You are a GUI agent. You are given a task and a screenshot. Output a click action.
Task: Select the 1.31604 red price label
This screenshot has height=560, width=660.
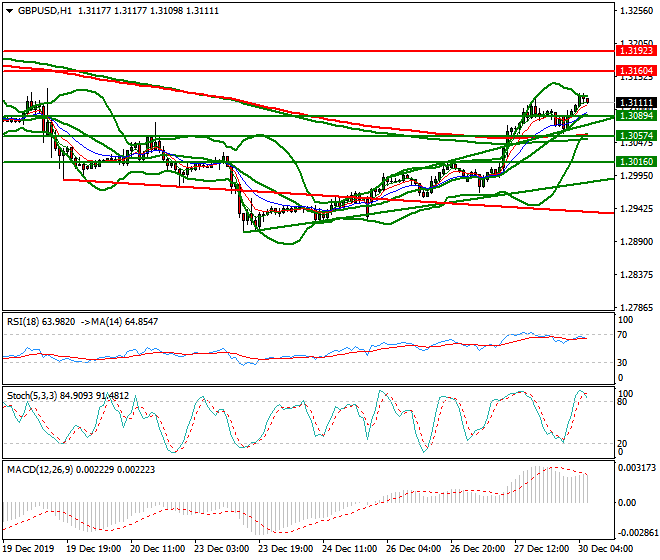(x=636, y=71)
